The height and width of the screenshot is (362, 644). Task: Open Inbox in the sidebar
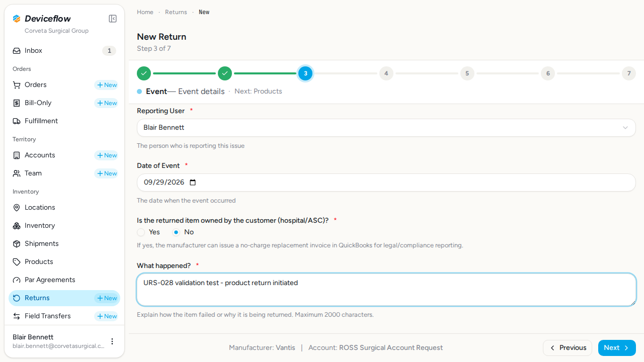pos(64,51)
